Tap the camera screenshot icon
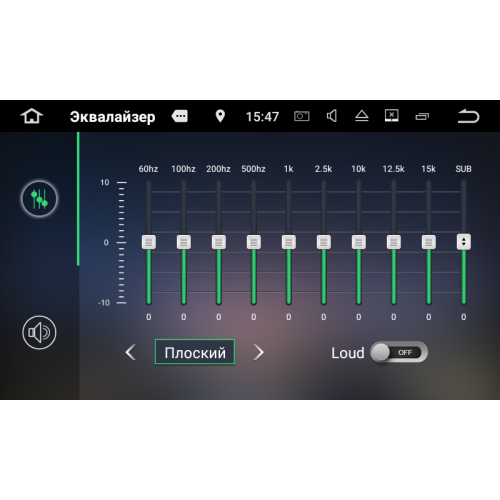This screenshot has height=500, width=500. (x=302, y=116)
